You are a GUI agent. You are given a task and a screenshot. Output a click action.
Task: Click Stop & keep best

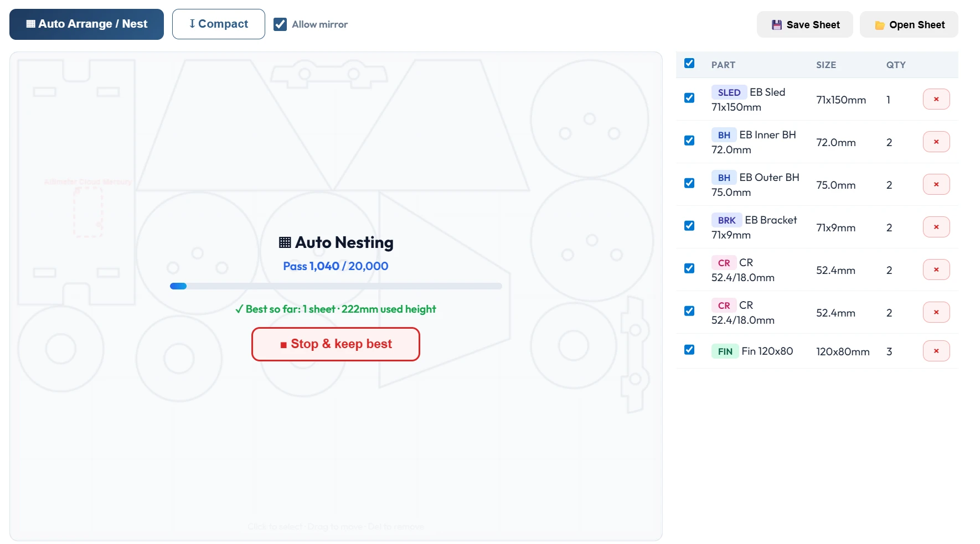[335, 344]
